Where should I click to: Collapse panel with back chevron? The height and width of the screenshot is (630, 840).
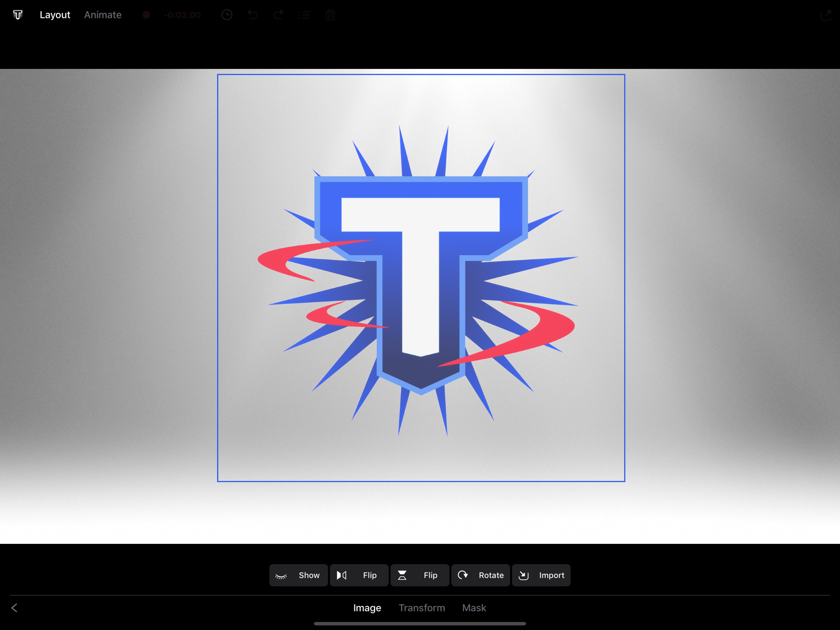[x=14, y=608]
